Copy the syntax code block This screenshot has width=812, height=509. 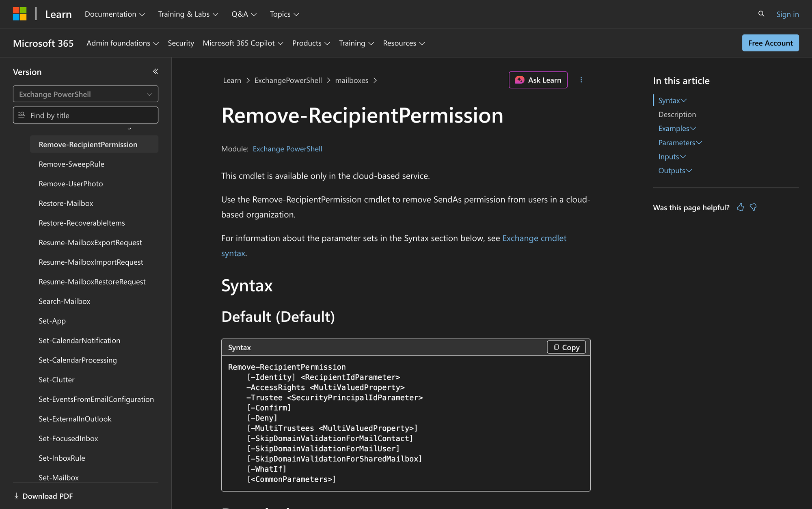click(566, 347)
